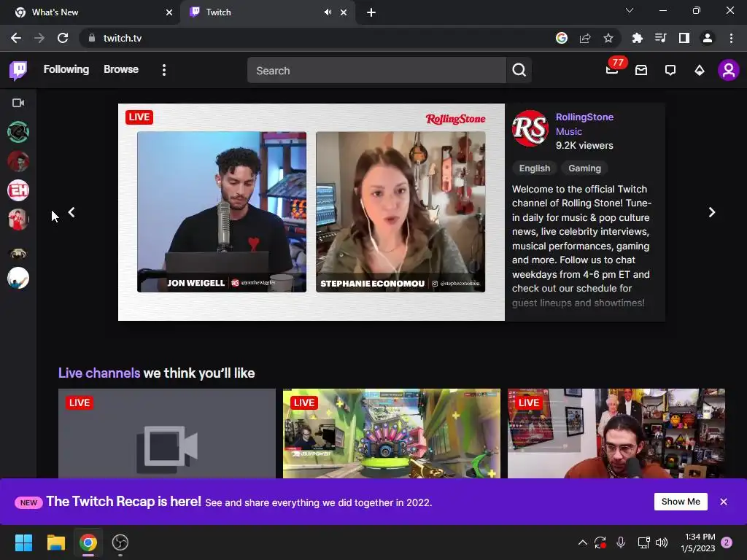Open Chrome media control icon

click(660, 38)
